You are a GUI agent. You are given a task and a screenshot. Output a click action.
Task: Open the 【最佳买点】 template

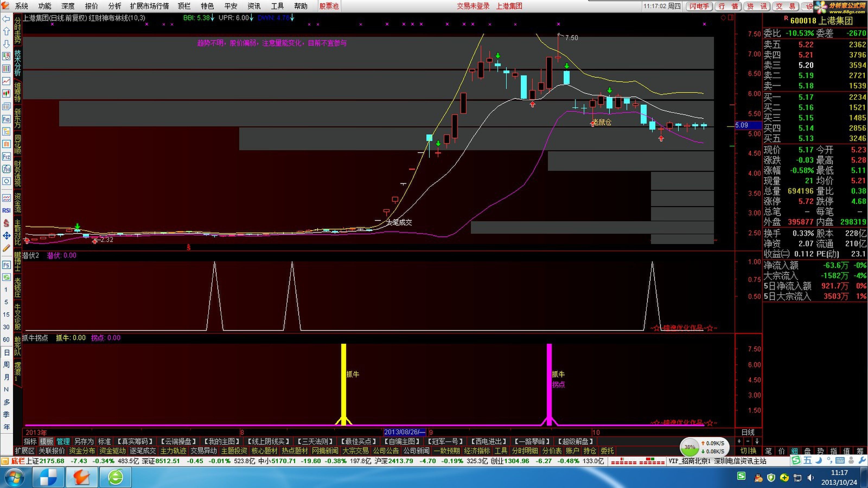point(358,441)
